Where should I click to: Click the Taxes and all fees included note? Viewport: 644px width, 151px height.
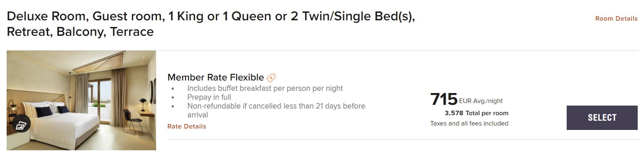point(469,123)
